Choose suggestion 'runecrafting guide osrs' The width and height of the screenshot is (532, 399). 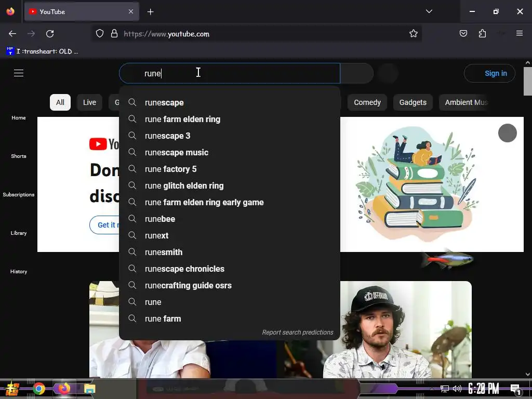(230, 285)
